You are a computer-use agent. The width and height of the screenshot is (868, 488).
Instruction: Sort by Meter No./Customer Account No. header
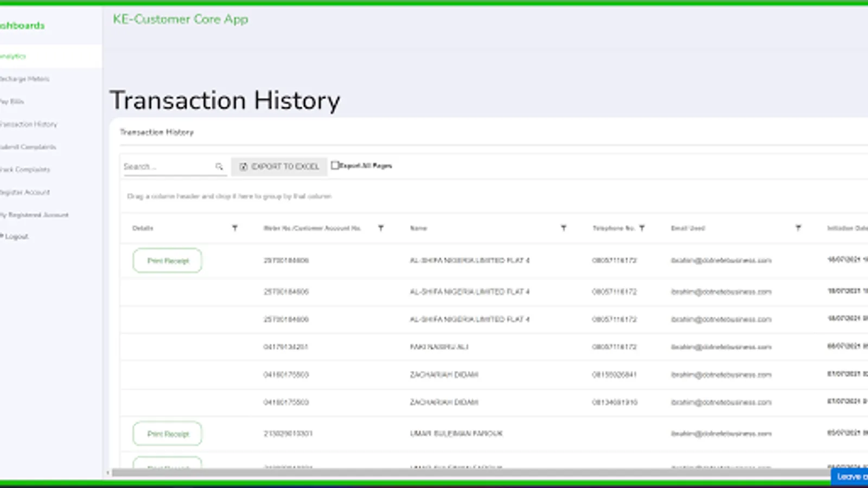tap(312, 228)
